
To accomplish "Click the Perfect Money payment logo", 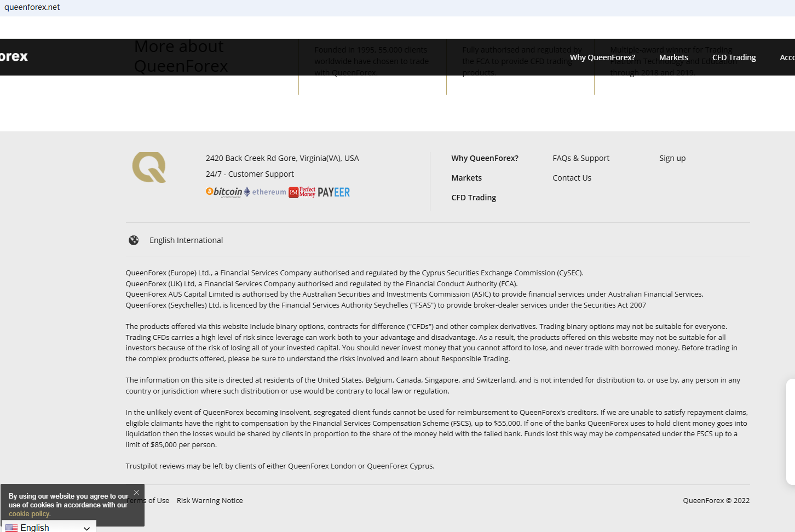I will click(x=302, y=192).
